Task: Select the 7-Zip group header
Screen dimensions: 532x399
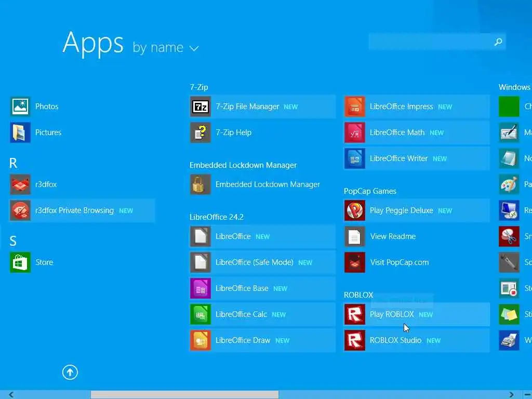Action: click(199, 87)
